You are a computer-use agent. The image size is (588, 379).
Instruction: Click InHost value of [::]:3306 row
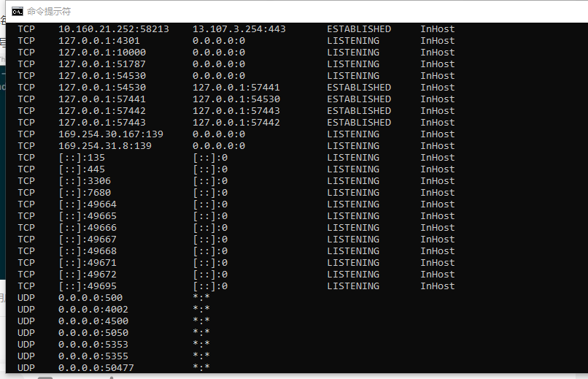tap(438, 181)
